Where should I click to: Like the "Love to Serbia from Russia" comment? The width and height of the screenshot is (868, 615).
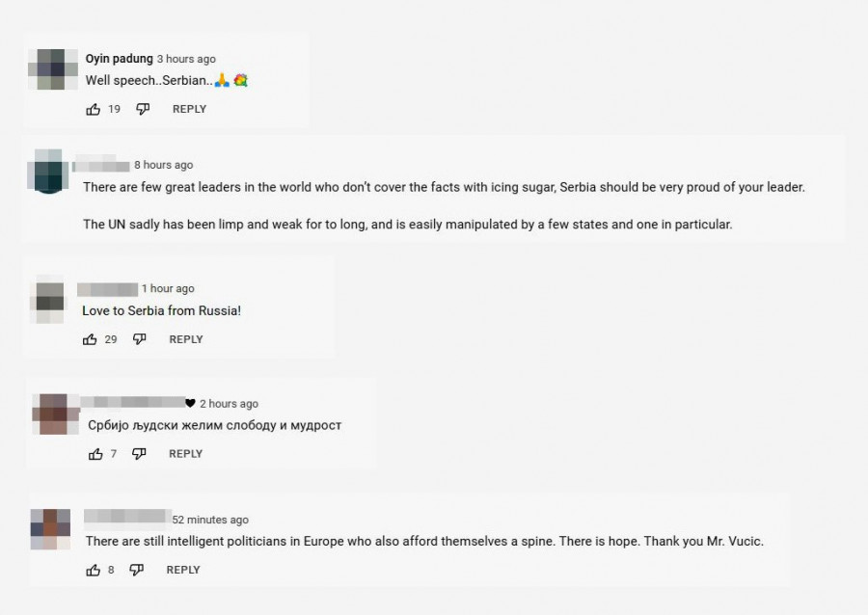[x=91, y=339]
